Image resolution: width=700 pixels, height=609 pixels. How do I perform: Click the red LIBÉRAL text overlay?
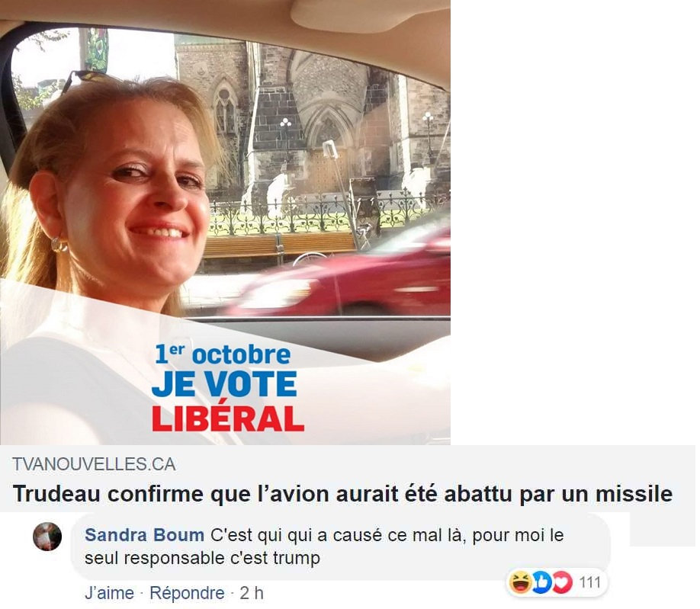tap(228, 418)
